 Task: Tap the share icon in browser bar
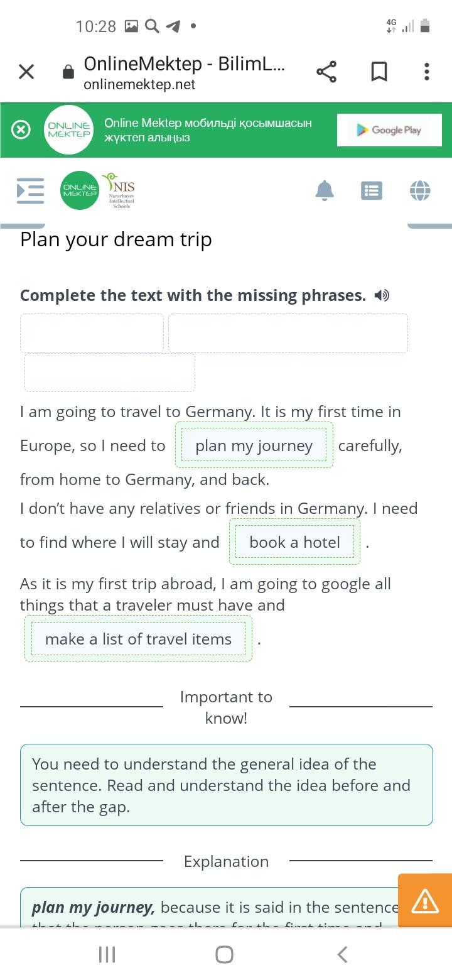(326, 72)
